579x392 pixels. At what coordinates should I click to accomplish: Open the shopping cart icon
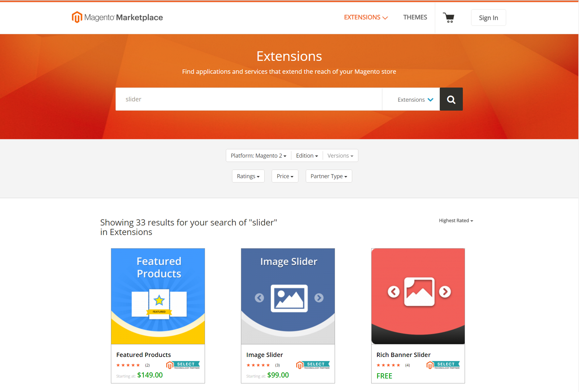449,18
